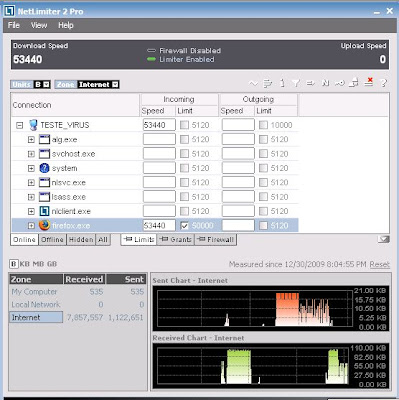This screenshot has width=399, height=400.
Task: Open the Help menu
Action: point(66,25)
